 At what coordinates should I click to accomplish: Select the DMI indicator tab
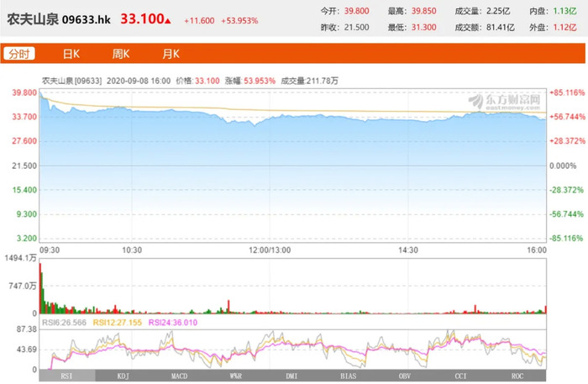point(291,376)
